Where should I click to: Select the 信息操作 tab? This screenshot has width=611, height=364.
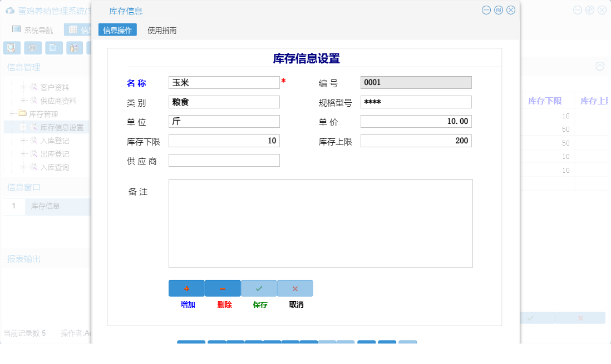click(117, 28)
